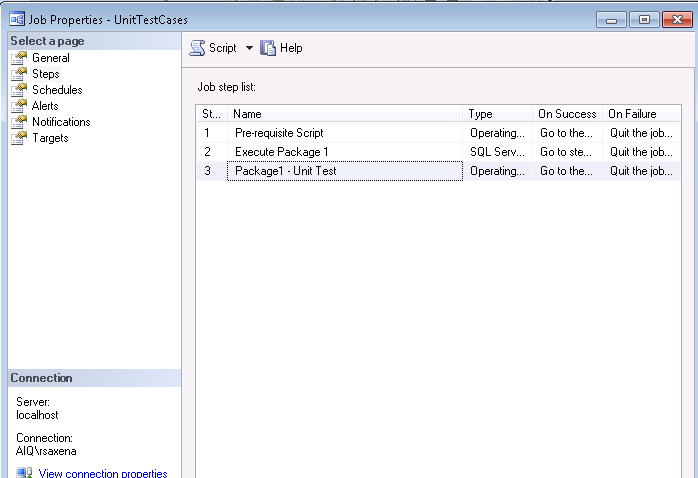Click the Alerts page icon

coord(19,106)
